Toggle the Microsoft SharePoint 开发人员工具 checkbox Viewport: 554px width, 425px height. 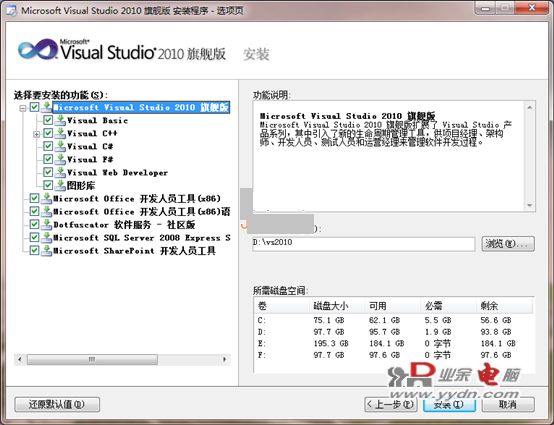(x=34, y=250)
